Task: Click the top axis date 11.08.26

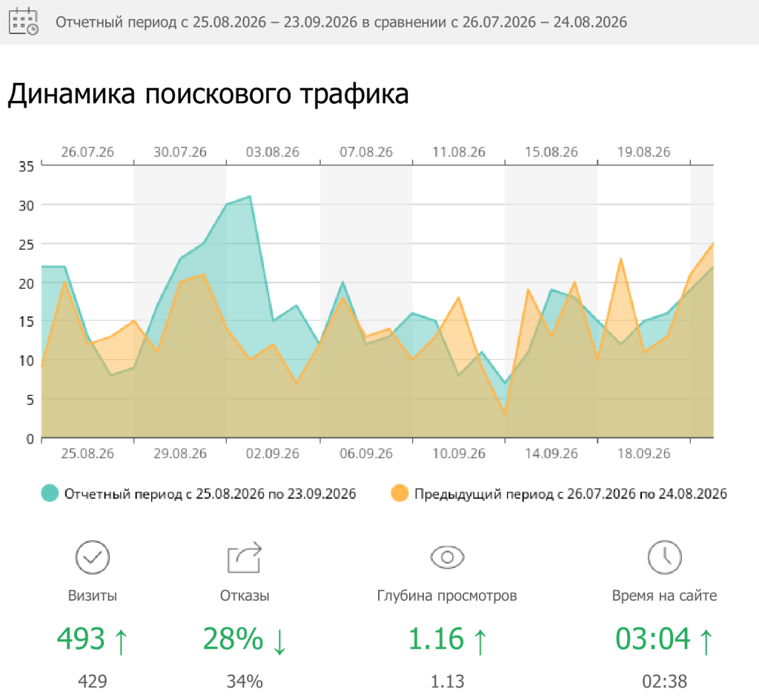Action: click(458, 152)
